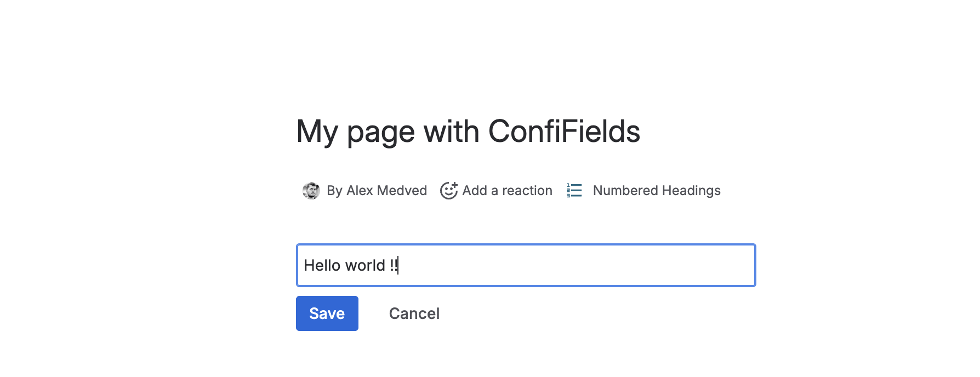Open the 'Add a reaction' text link
This screenshot has height=377, width=980.
[x=507, y=191]
